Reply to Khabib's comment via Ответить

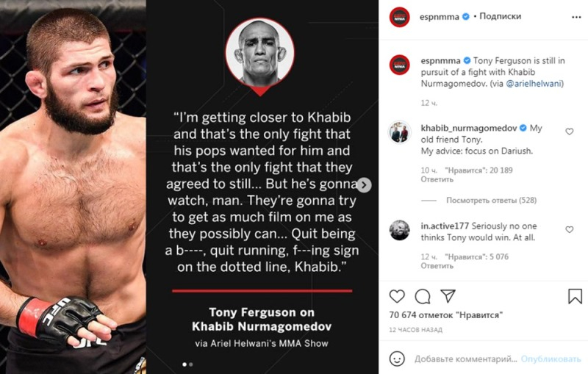tap(436, 179)
